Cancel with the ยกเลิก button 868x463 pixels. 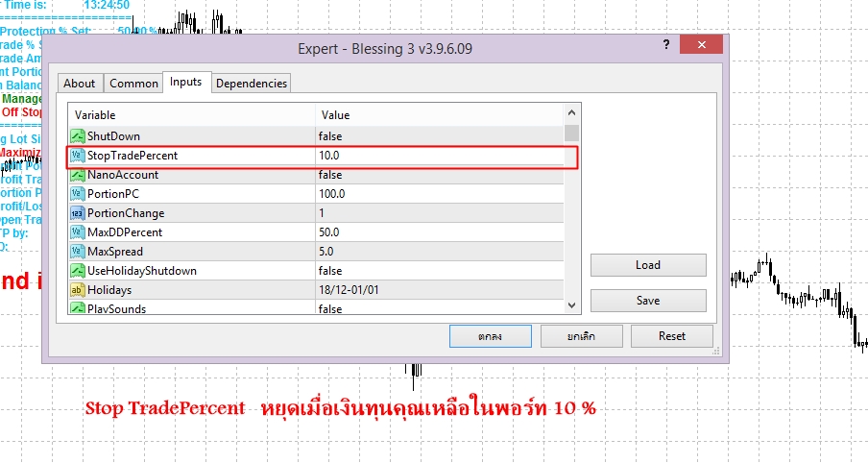click(x=581, y=336)
